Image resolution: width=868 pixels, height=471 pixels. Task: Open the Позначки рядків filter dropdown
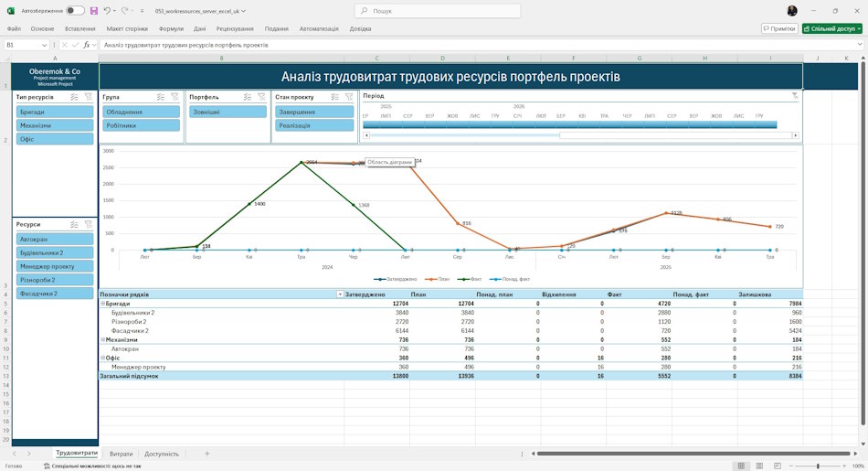340,294
